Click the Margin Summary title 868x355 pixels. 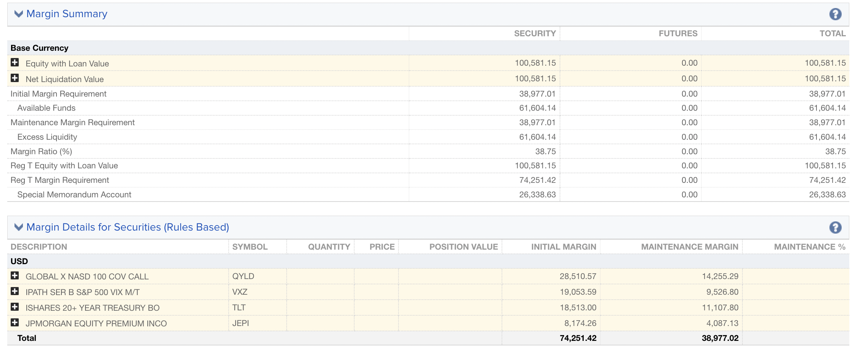67,14
